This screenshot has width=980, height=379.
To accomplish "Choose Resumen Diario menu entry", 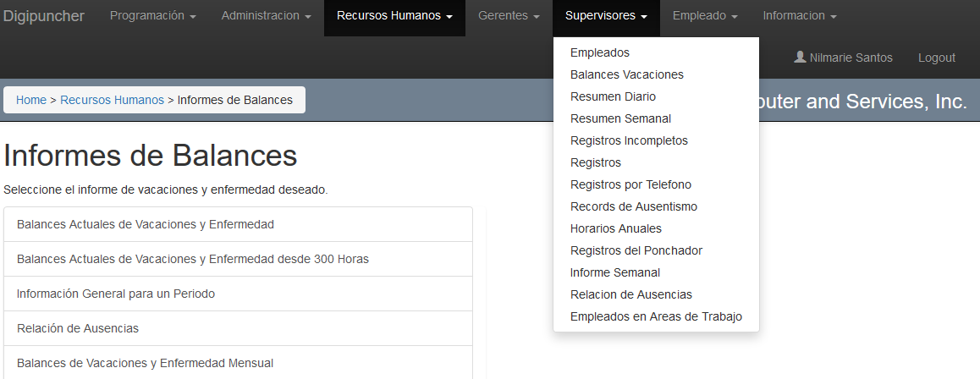I will pos(613,96).
